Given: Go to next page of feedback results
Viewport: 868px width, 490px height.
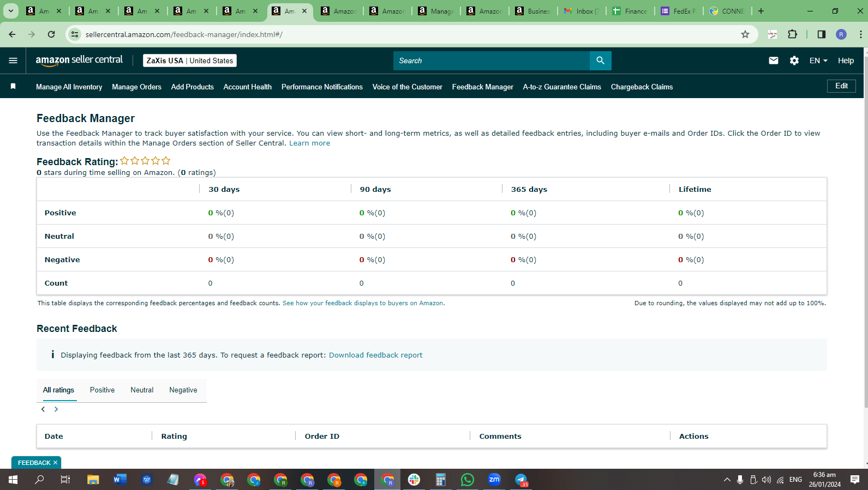Looking at the screenshot, I should [56, 409].
